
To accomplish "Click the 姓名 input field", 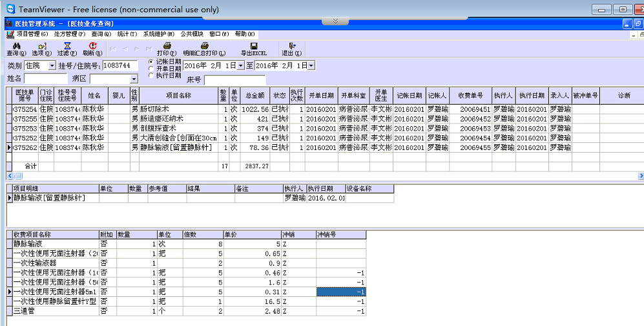I will point(46,78).
